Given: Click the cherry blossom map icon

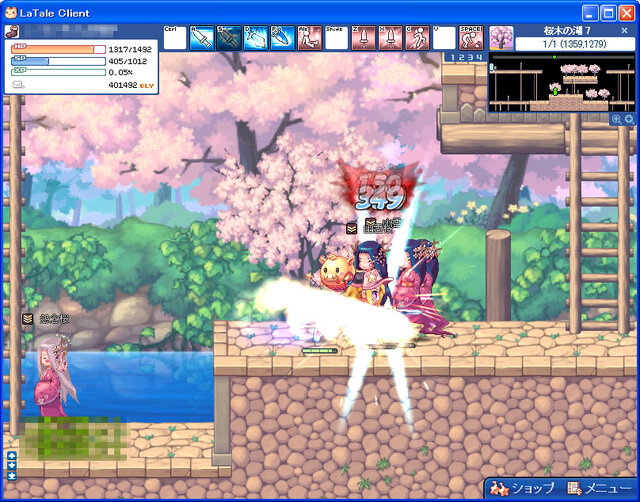Looking at the screenshot, I should coord(500,39).
